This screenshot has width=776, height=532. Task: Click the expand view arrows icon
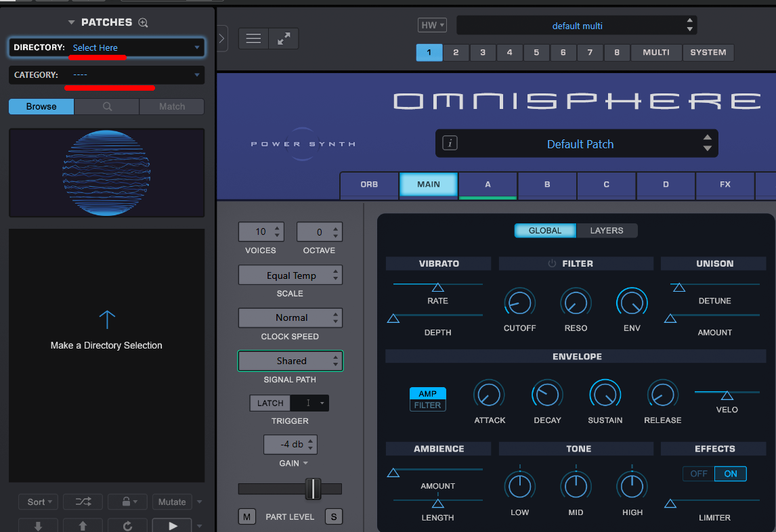click(284, 39)
